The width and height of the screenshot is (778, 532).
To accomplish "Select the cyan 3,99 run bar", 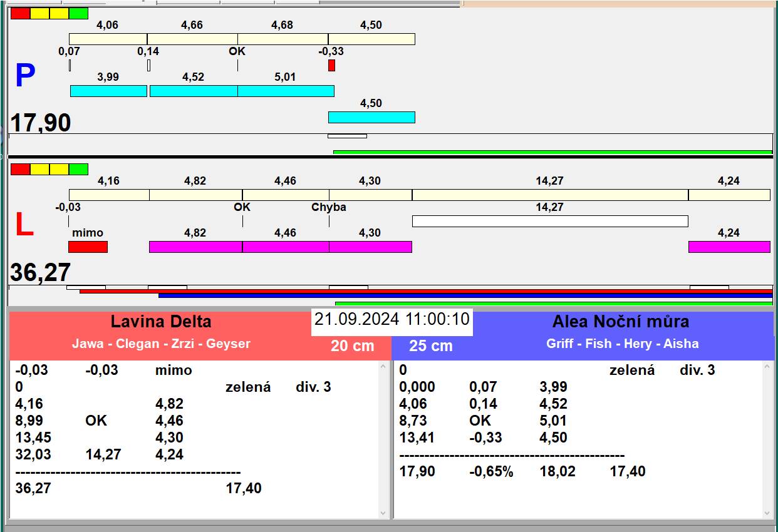I will tap(108, 91).
